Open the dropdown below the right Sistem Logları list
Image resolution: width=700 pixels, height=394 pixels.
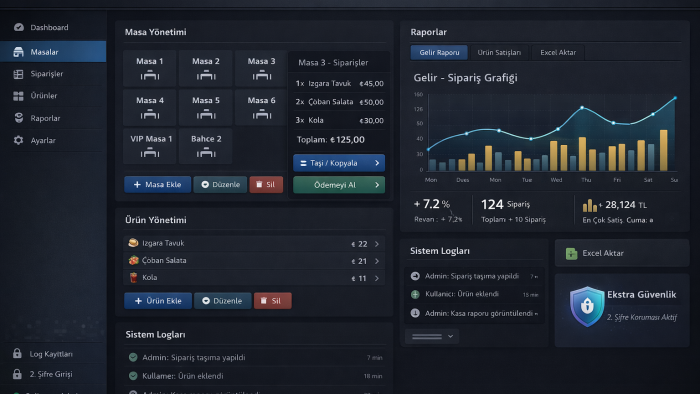(432, 336)
